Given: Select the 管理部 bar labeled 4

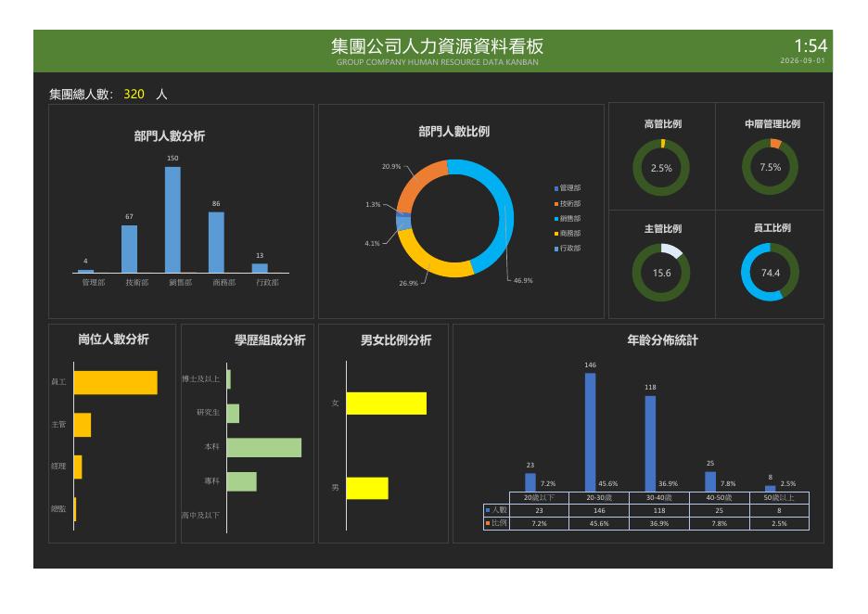Looking at the screenshot, I should coord(86,271).
